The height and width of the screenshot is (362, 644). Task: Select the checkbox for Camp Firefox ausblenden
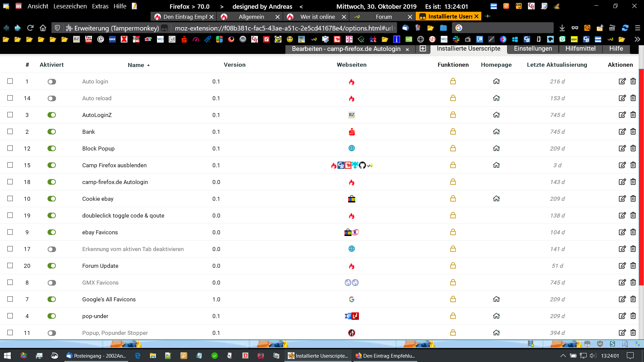pos(10,165)
